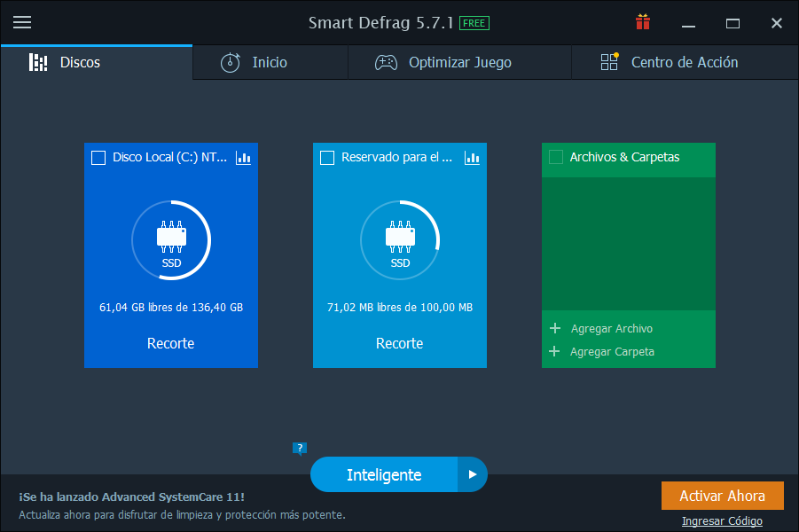The height and width of the screenshot is (532, 799).
Task: Open the hamburger main menu
Action: pyautogui.click(x=22, y=22)
